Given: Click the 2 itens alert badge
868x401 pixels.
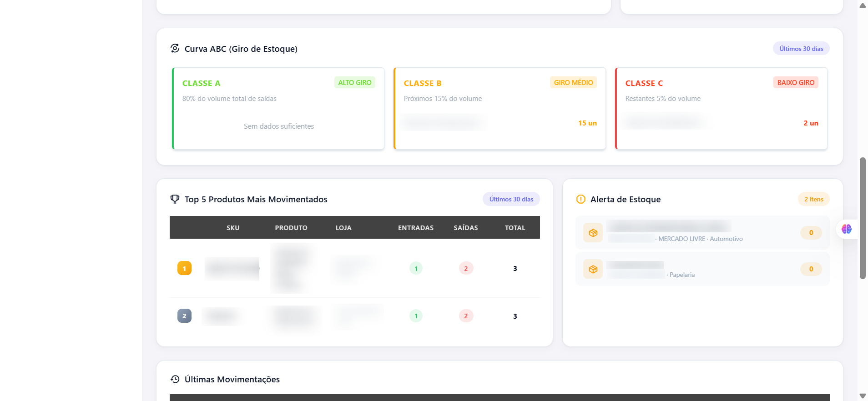Looking at the screenshot, I should [x=814, y=199].
